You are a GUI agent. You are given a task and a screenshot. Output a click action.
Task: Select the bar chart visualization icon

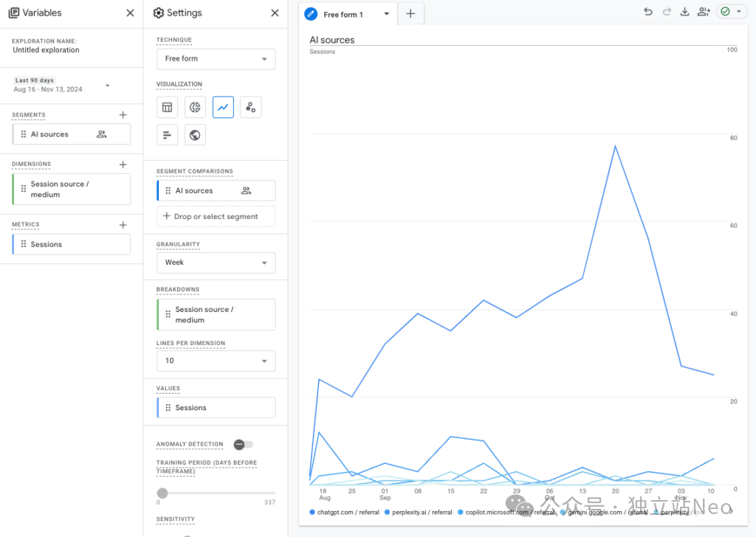168,135
